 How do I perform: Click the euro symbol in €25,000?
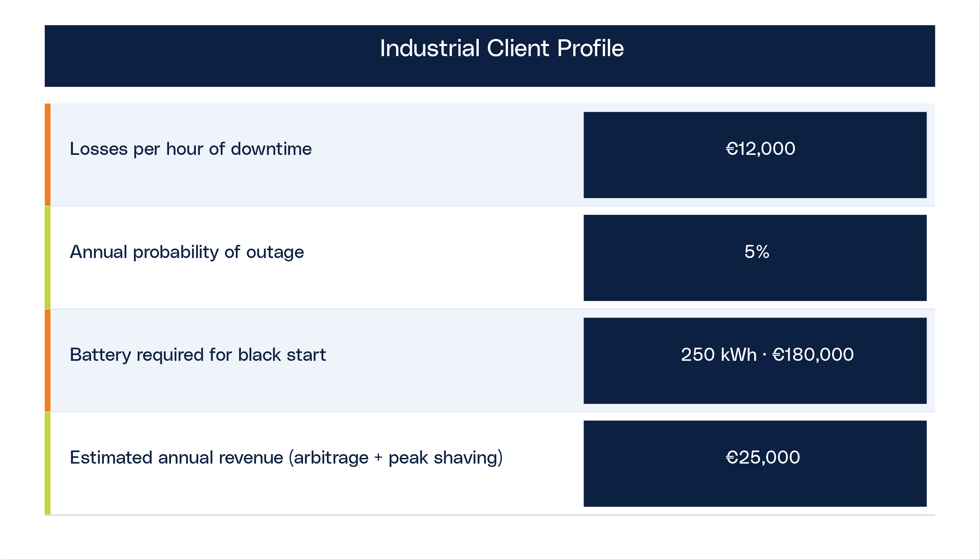pyautogui.click(x=731, y=458)
